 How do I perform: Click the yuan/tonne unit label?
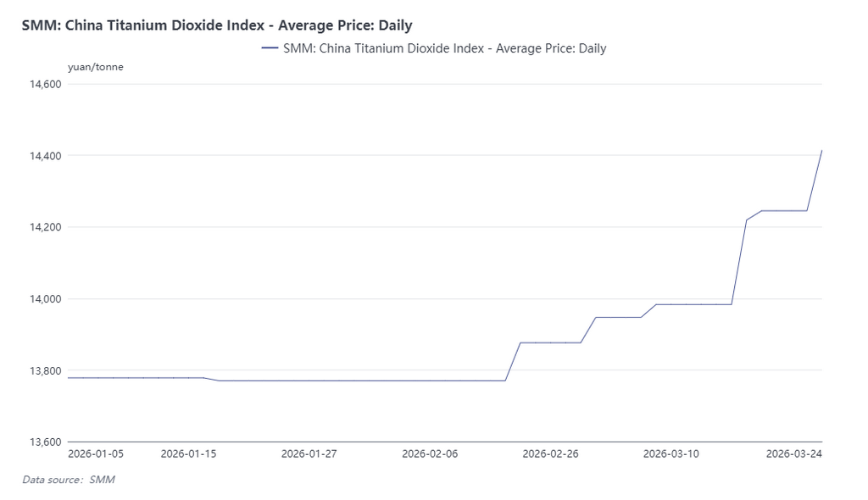tap(95, 67)
